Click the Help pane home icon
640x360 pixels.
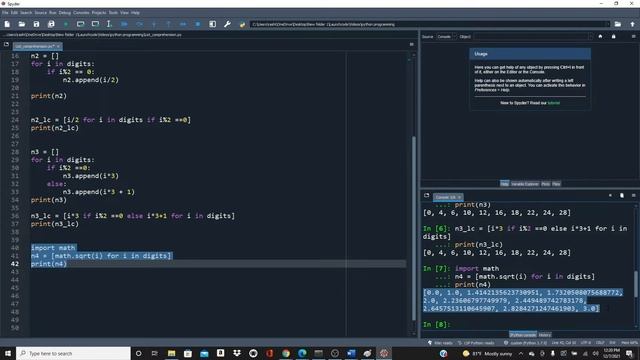coord(600,36)
